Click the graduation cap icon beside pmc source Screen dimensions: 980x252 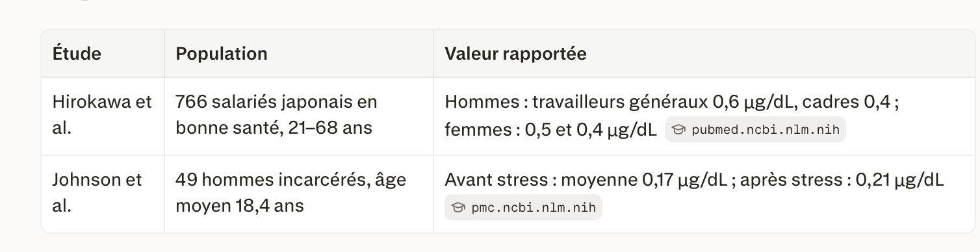[x=459, y=208]
